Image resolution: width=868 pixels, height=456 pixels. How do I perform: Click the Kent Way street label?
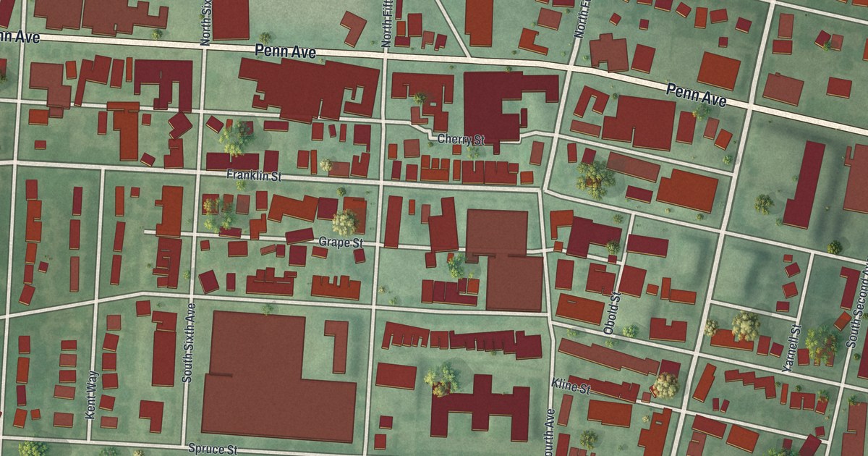click(x=90, y=396)
